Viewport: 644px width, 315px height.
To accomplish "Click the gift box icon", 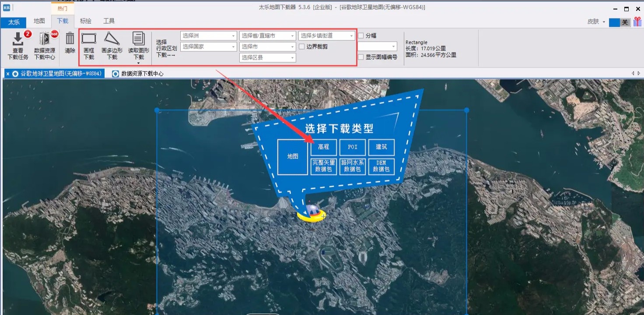I will [637, 21].
